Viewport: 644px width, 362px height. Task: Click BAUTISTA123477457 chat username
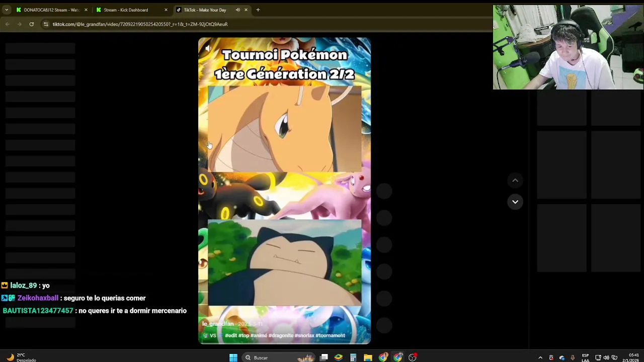(x=38, y=311)
